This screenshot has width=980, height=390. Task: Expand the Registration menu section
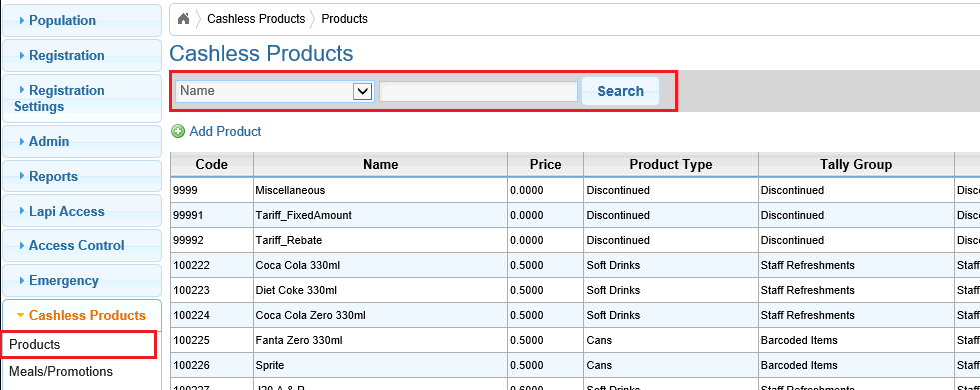pyautogui.click(x=82, y=56)
